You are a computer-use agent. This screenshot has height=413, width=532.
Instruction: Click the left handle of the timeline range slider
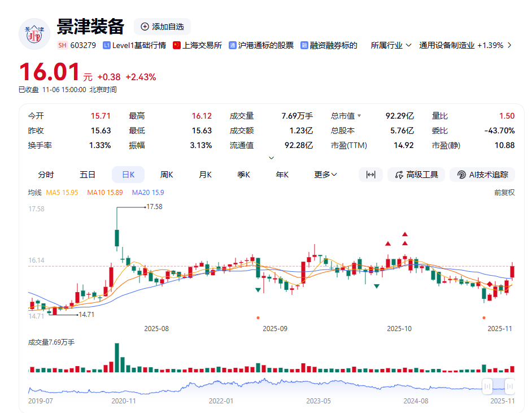click(x=487, y=386)
